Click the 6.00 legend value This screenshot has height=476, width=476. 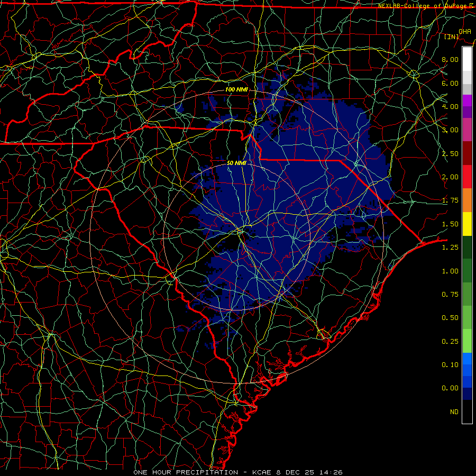450,83
